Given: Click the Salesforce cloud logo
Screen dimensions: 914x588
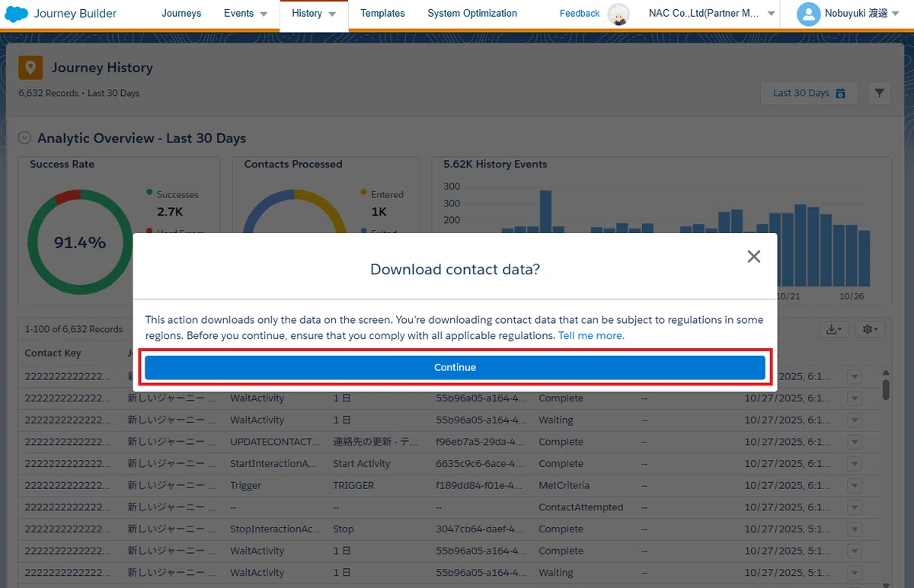Looking at the screenshot, I should pos(17,14).
